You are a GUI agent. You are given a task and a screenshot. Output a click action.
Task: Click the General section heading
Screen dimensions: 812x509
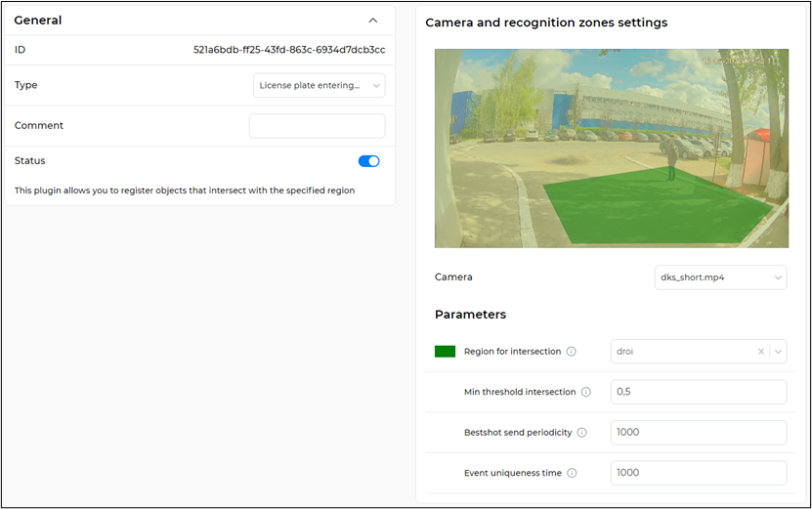[38, 21]
